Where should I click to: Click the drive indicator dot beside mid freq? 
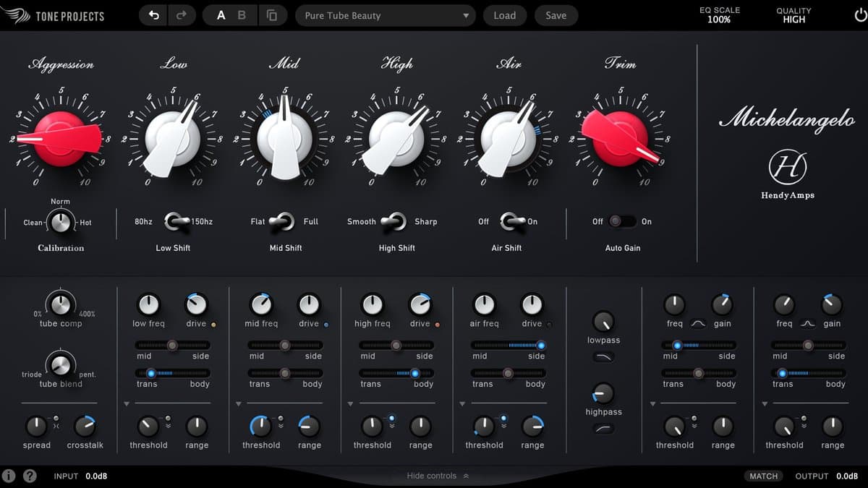[x=326, y=325]
